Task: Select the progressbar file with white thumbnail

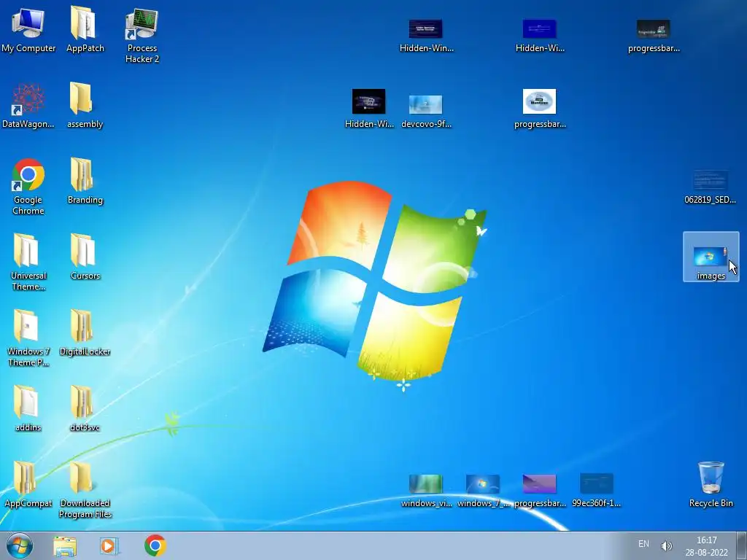Action: [539, 109]
